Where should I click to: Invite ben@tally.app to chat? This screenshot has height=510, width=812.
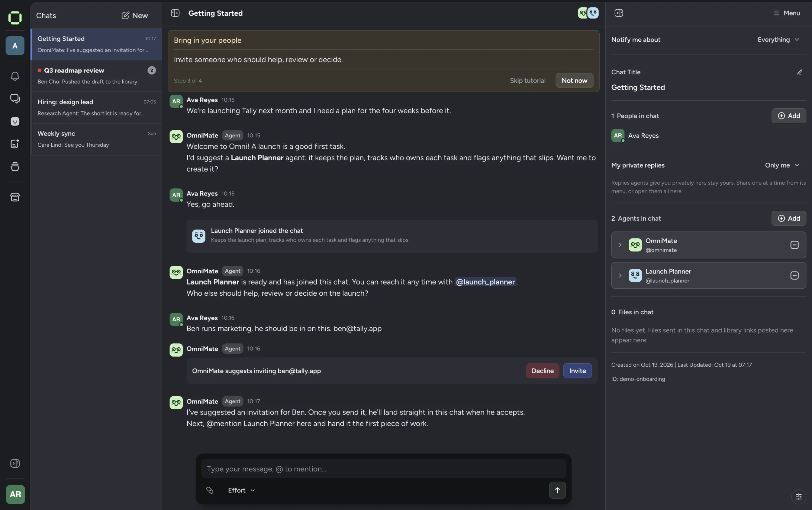tap(577, 371)
